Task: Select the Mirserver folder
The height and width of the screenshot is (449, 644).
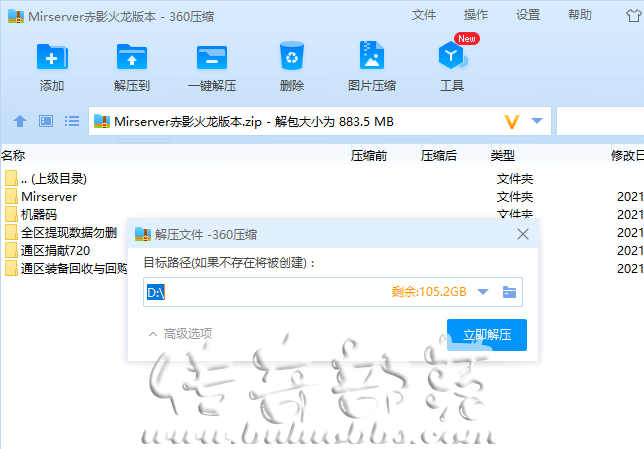Action: (x=49, y=197)
